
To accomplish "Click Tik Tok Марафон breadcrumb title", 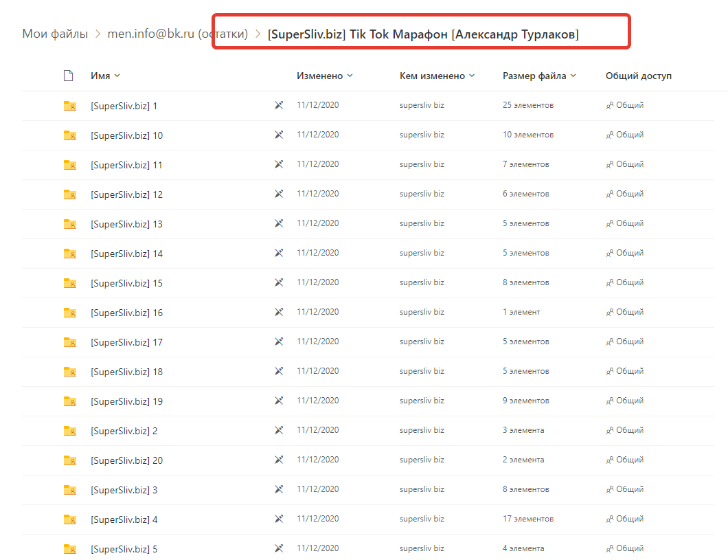I will tap(423, 34).
